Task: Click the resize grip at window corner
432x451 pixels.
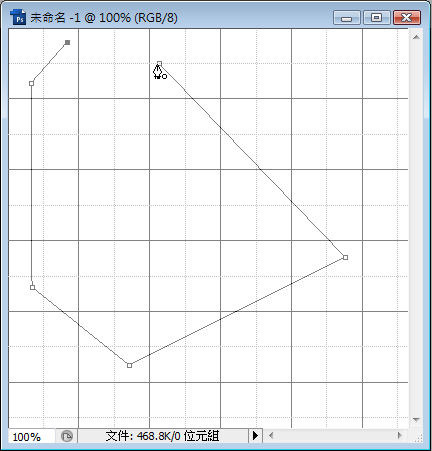Action: (417, 438)
